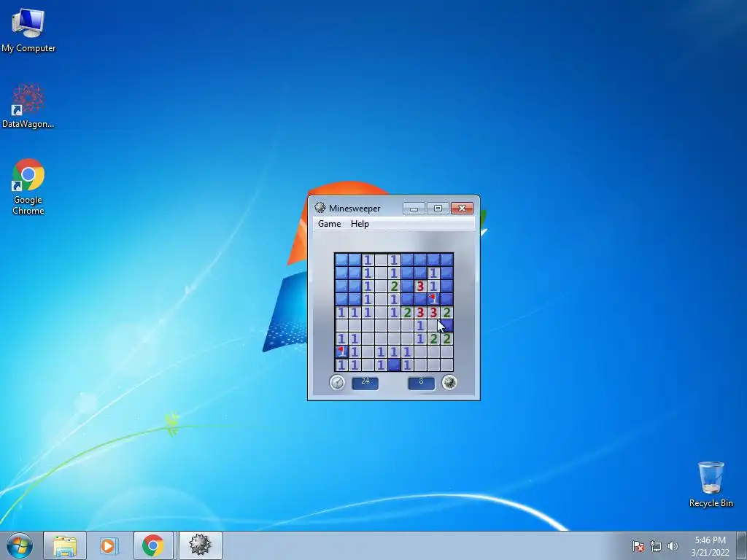Click the red 3 in the third board row
The width and height of the screenshot is (747, 560).
420,286
